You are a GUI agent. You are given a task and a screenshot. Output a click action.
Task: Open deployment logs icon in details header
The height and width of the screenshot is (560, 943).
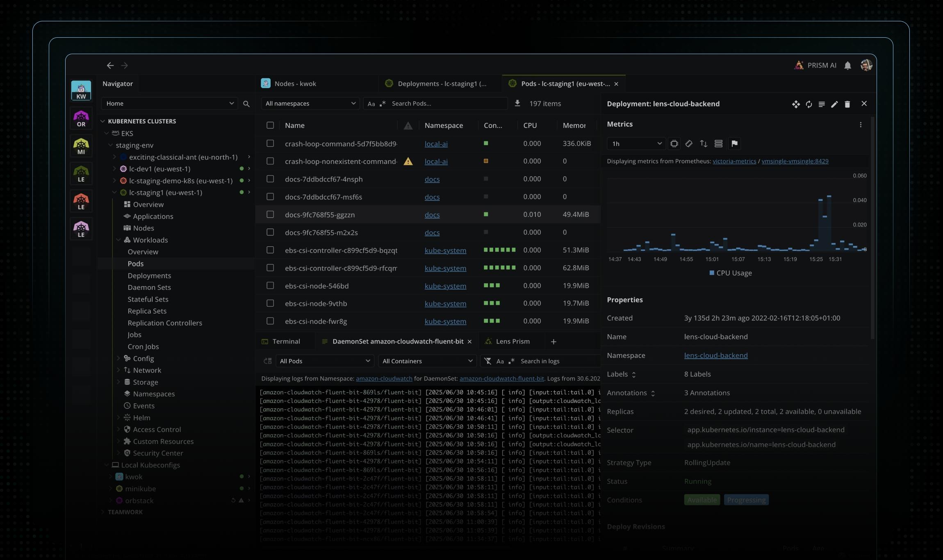pyautogui.click(x=822, y=104)
